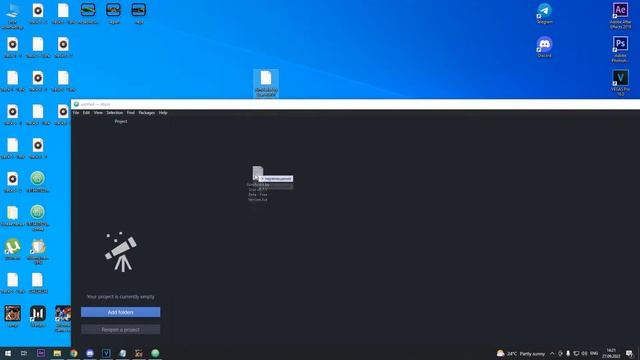The height and width of the screenshot is (360, 640).
Task: Select the Adobe After Effects desktop shortcut
Action: point(620,16)
